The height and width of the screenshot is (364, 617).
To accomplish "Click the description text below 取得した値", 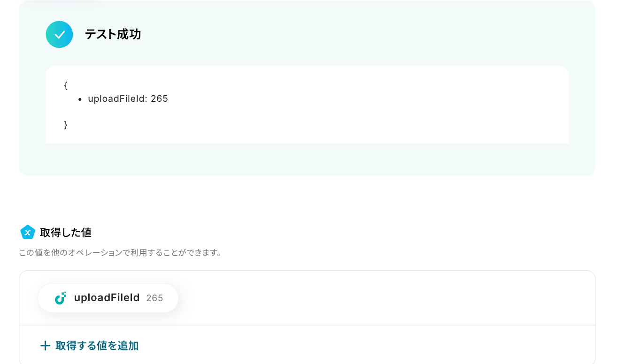I will point(120,253).
